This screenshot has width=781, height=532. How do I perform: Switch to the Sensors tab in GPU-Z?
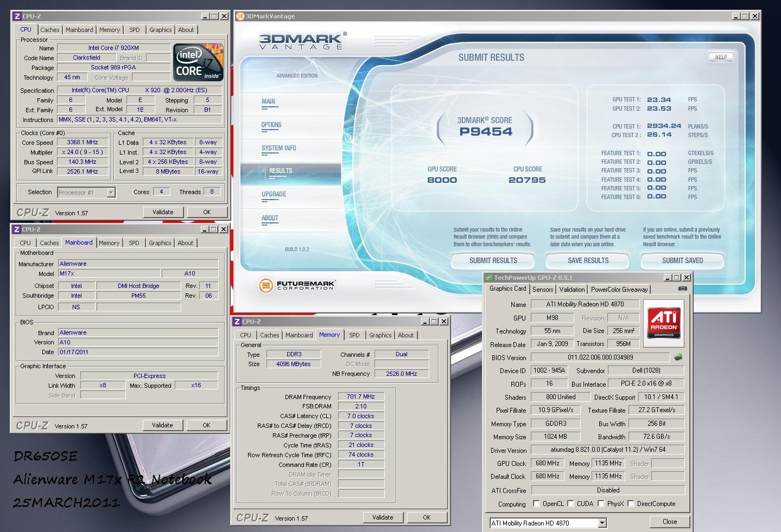pyautogui.click(x=543, y=290)
